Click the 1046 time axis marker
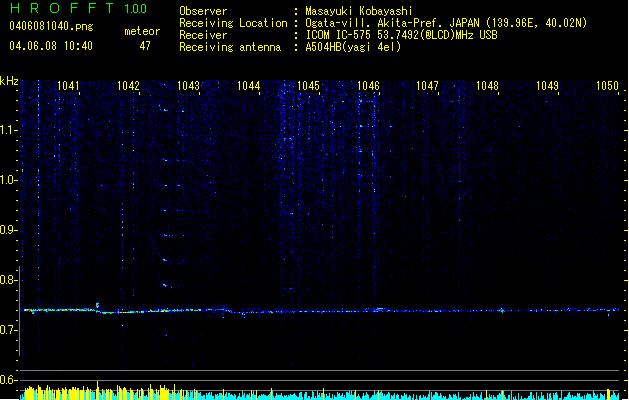The width and height of the screenshot is (629, 400). tap(368, 86)
